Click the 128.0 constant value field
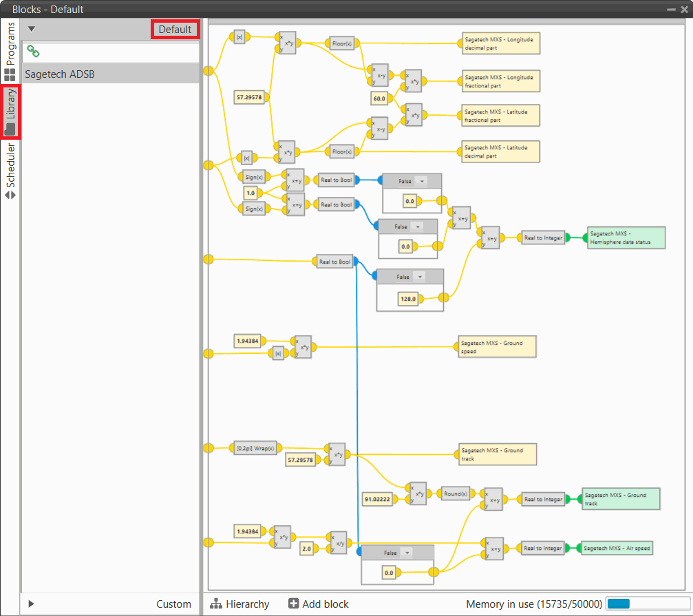This screenshot has width=693, height=616. click(x=409, y=299)
